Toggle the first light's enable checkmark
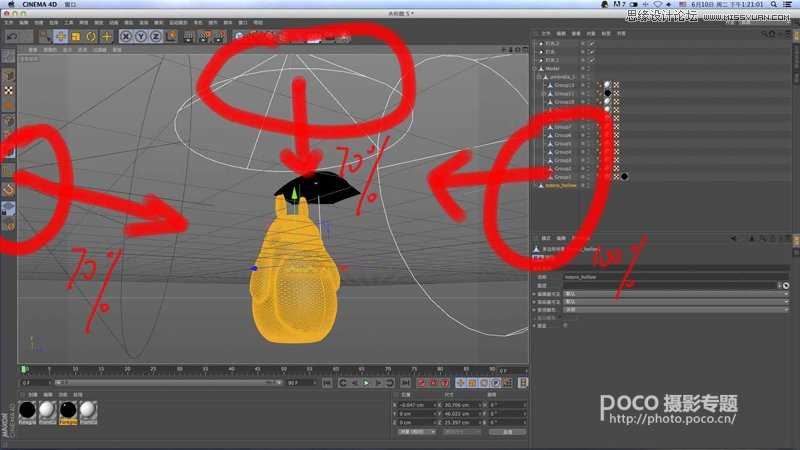The image size is (800, 450). click(592, 44)
